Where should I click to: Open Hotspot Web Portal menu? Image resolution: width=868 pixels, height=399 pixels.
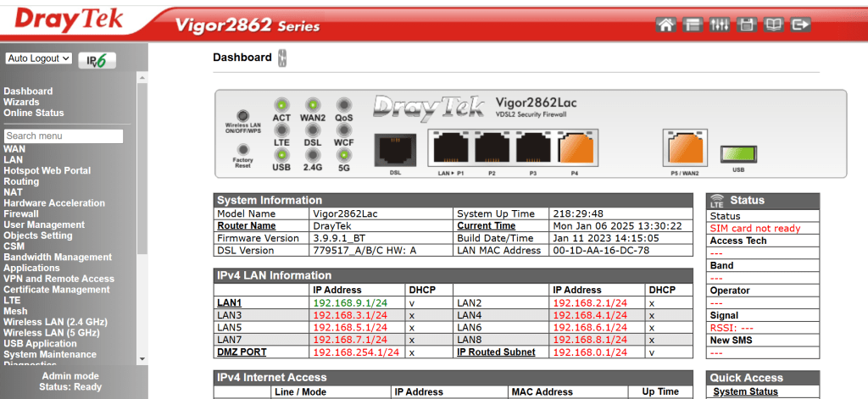click(x=47, y=170)
